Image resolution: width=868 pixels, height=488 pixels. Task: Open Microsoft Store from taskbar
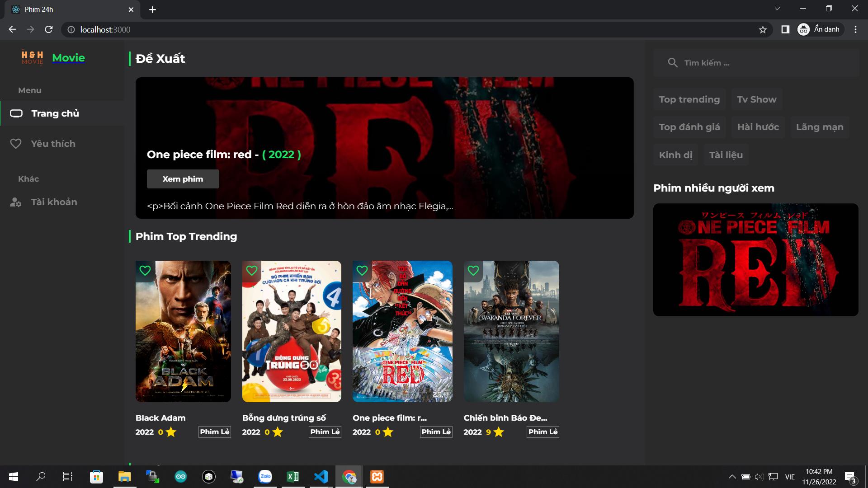[96, 477]
